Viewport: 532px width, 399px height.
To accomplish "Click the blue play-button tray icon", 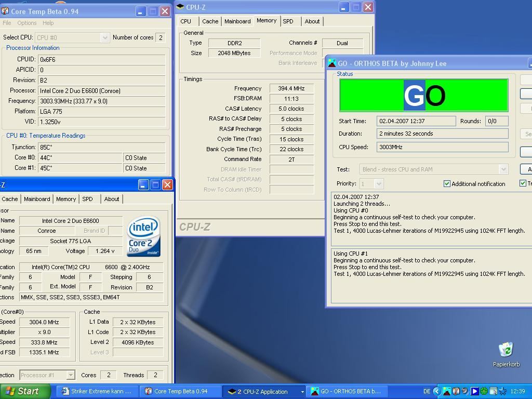I will pos(475,391).
